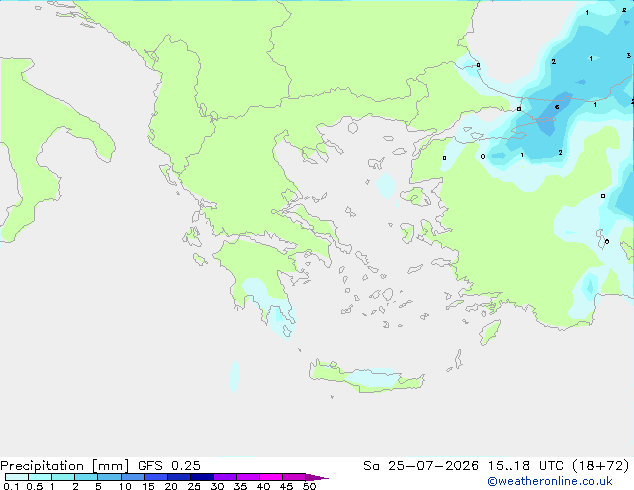Click the 40–45 mm bright magenta legend swatch

click(x=271, y=477)
